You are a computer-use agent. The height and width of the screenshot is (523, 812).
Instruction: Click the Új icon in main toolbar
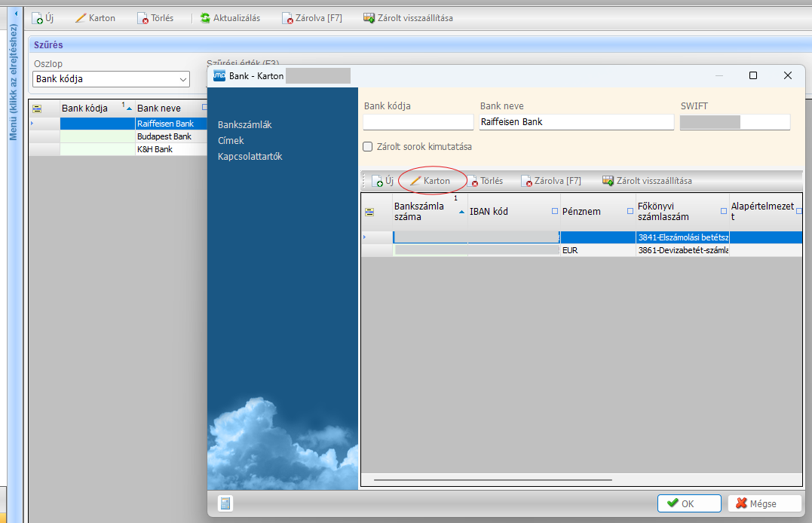[x=38, y=18]
